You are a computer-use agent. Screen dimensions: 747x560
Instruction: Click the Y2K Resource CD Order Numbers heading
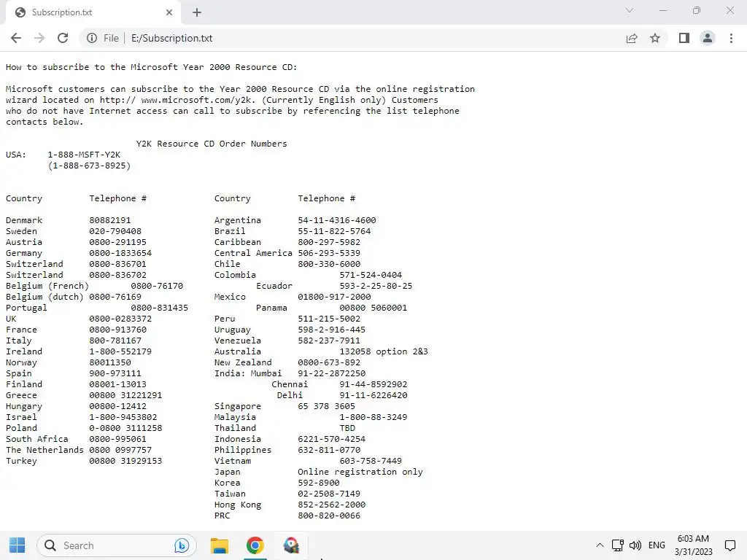212,144
